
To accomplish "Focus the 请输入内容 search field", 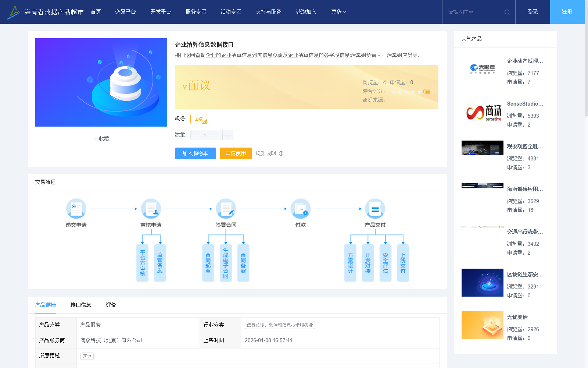I will pyautogui.click(x=474, y=12).
